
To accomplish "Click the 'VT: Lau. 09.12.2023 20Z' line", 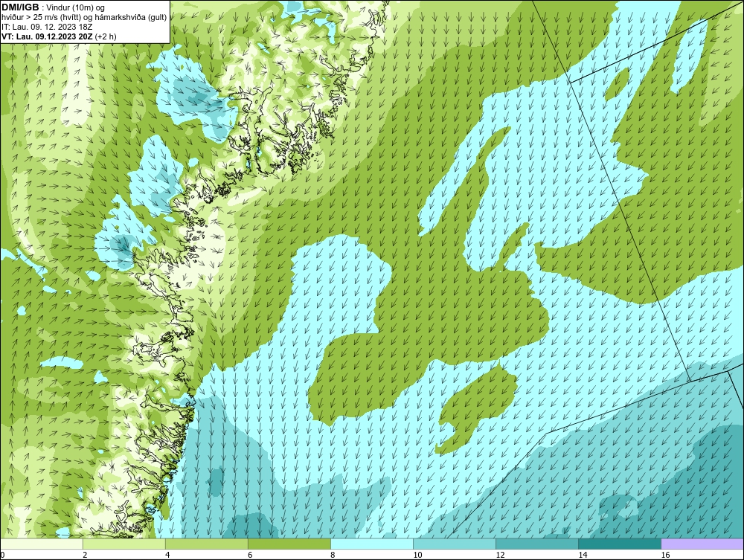I will pos(47,36).
